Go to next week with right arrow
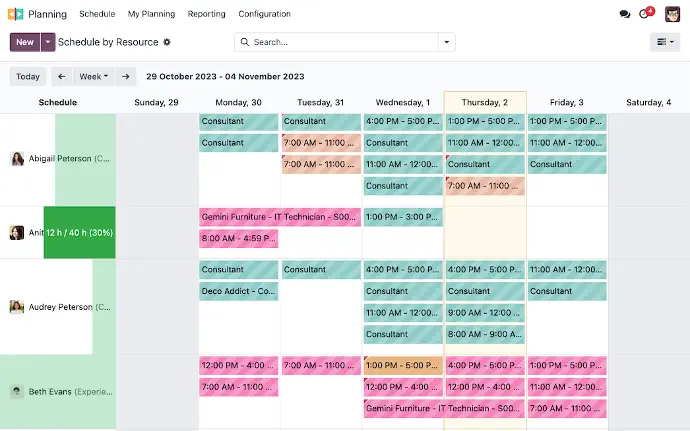This screenshot has height=431, width=690. click(x=126, y=76)
